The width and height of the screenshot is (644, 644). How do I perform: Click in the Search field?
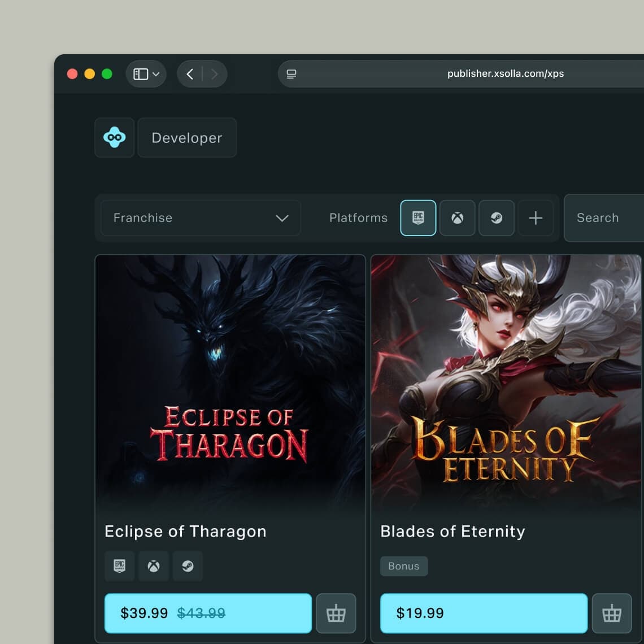click(x=603, y=218)
